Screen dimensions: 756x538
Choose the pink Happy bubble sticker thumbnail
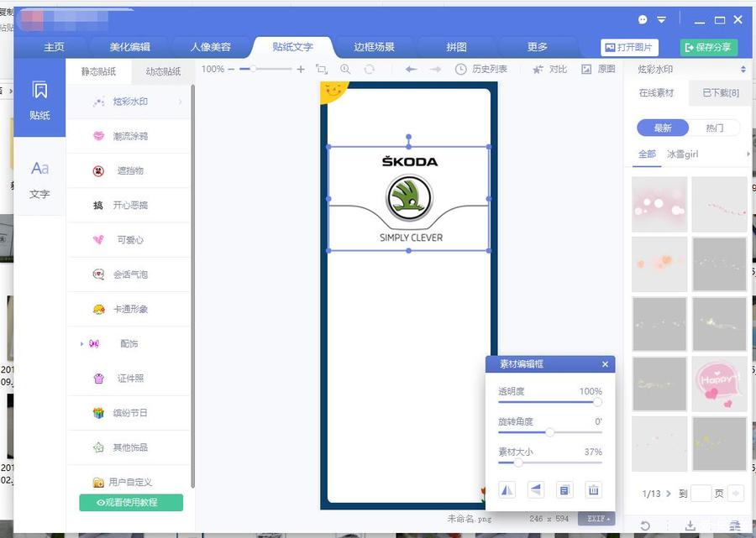click(719, 384)
